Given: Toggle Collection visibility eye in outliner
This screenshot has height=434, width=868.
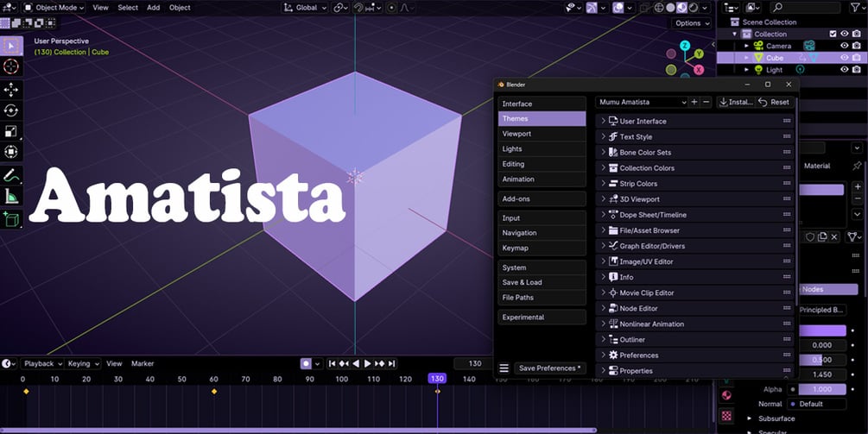Looking at the screenshot, I should pyautogui.click(x=844, y=34).
